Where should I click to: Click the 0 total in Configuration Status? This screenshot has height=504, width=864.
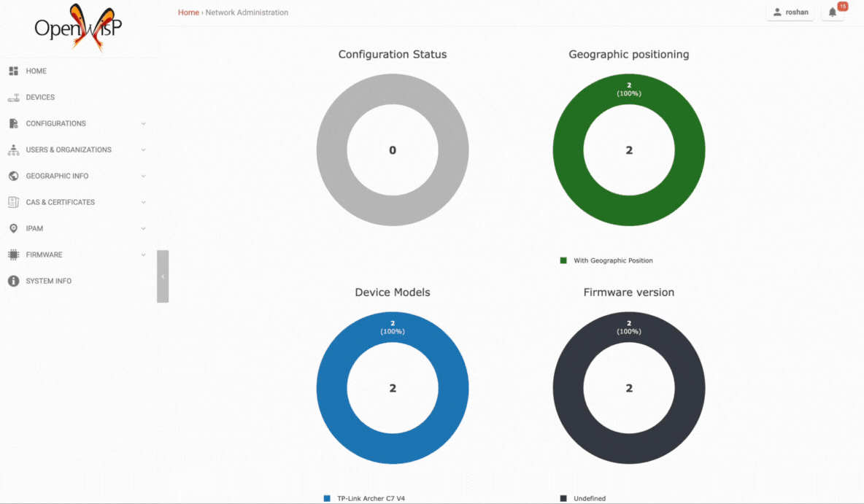pyautogui.click(x=393, y=150)
